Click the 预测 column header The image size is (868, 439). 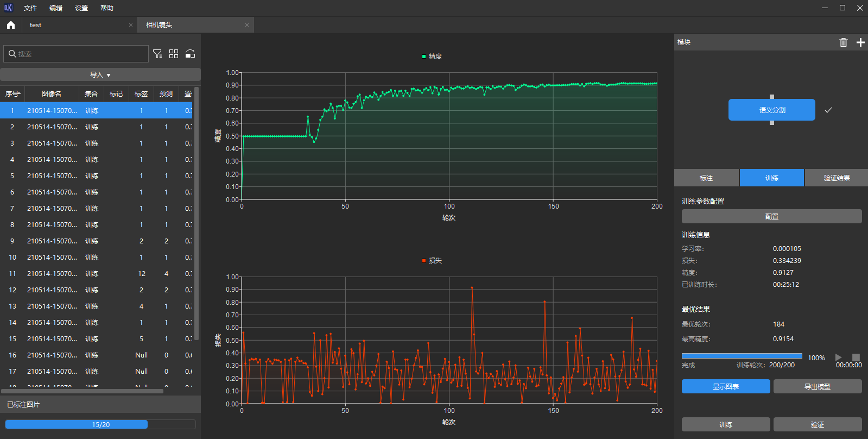coord(166,94)
